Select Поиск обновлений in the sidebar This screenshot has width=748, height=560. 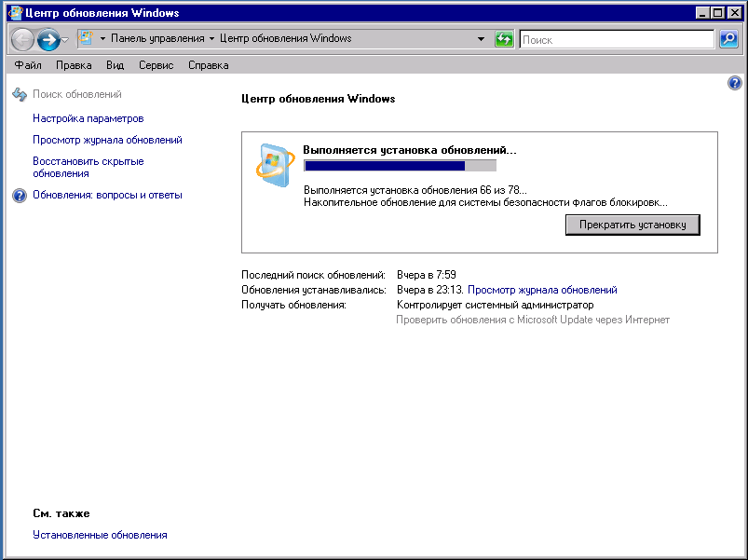[76, 94]
